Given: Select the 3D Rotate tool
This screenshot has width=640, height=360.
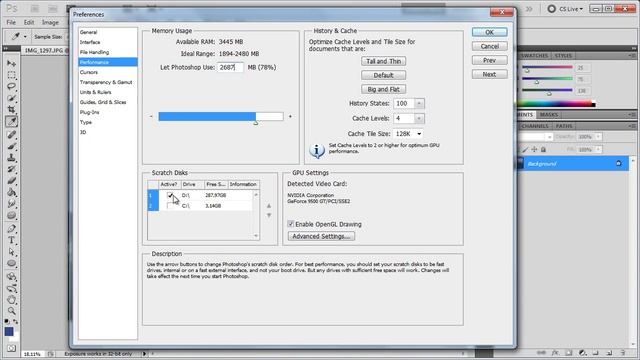Looking at the screenshot, I should point(11,276).
